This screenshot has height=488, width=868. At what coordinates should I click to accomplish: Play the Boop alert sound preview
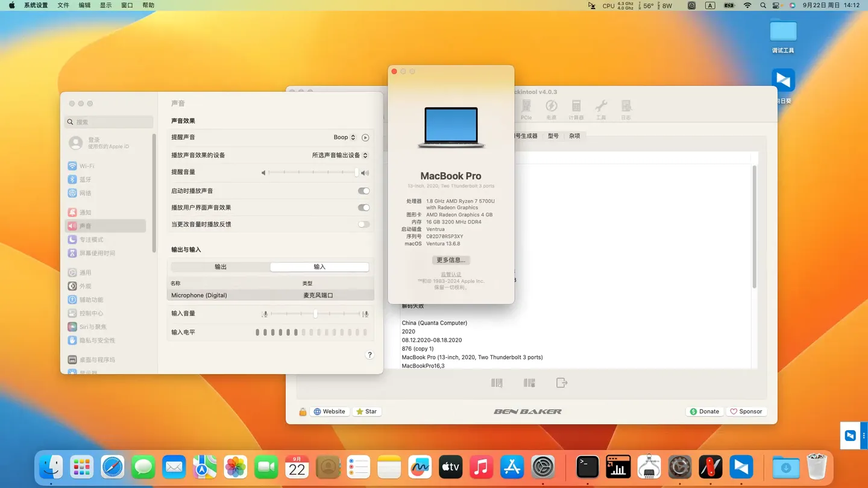(x=365, y=137)
